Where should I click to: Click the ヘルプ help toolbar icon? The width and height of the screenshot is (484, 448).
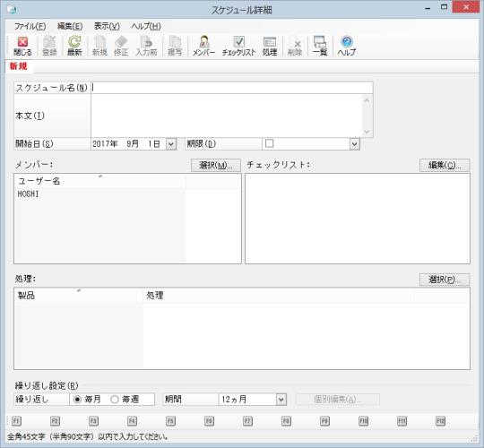tap(347, 47)
